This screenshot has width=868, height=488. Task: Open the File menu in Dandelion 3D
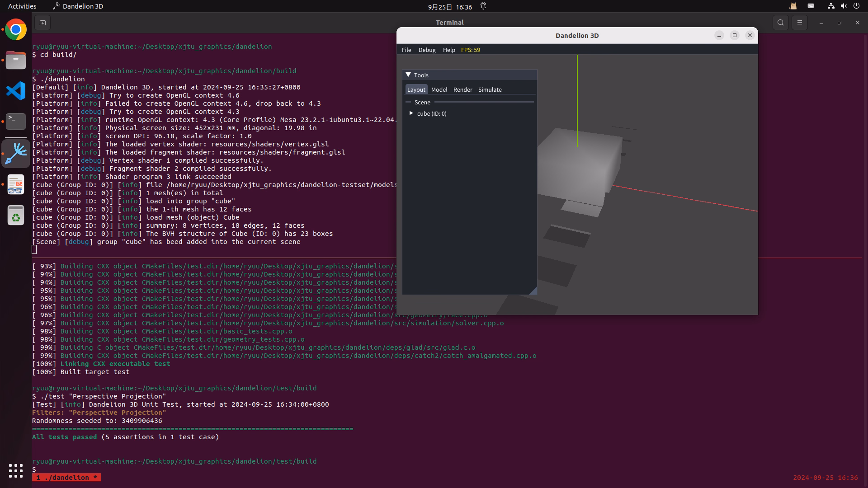click(406, 50)
